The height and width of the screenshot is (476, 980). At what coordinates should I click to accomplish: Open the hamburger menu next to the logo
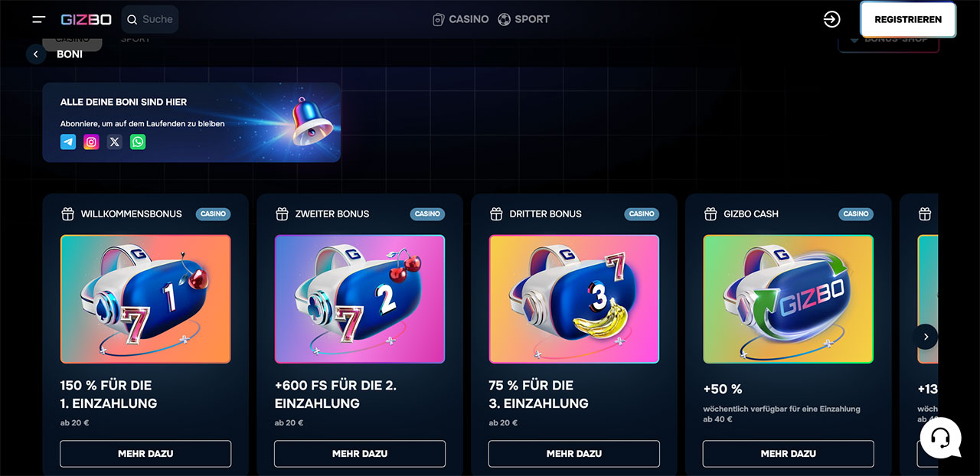point(38,19)
